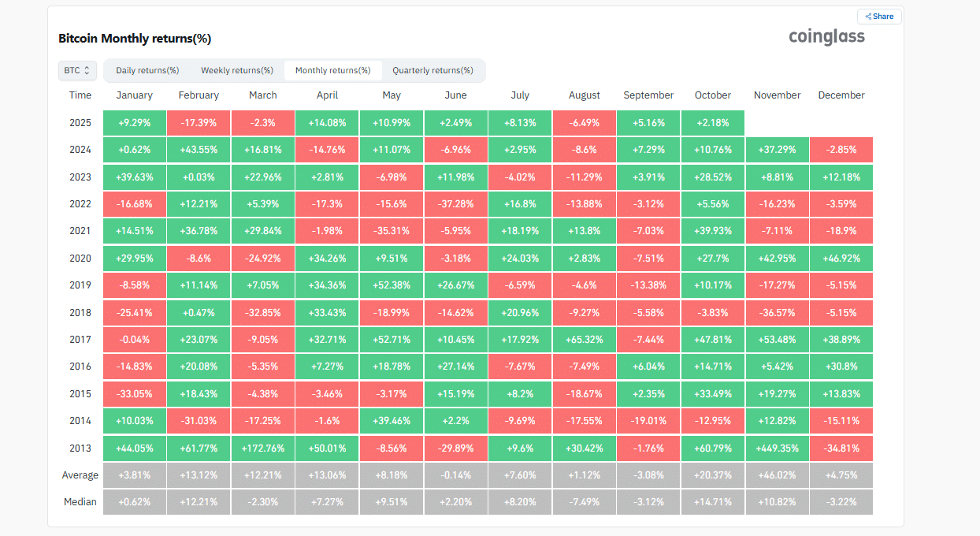Switch to Weekly returns(%) tab
The height and width of the screenshot is (536, 980).
(x=237, y=70)
